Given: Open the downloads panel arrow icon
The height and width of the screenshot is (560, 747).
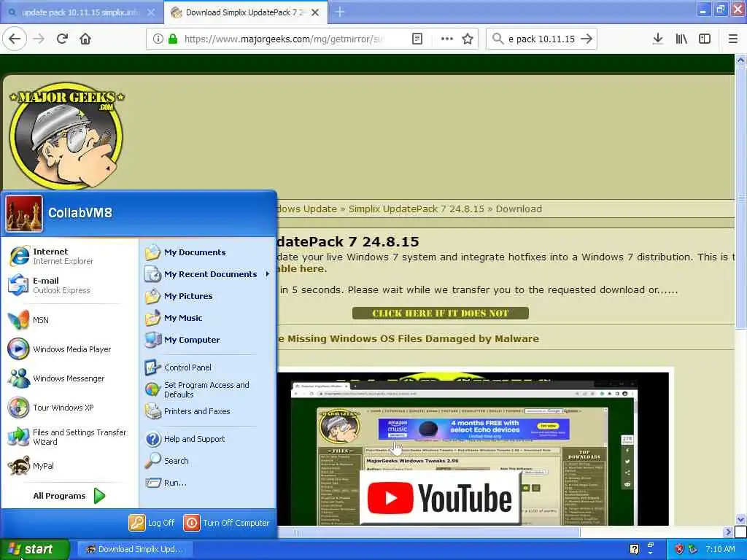Looking at the screenshot, I should 657,39.
